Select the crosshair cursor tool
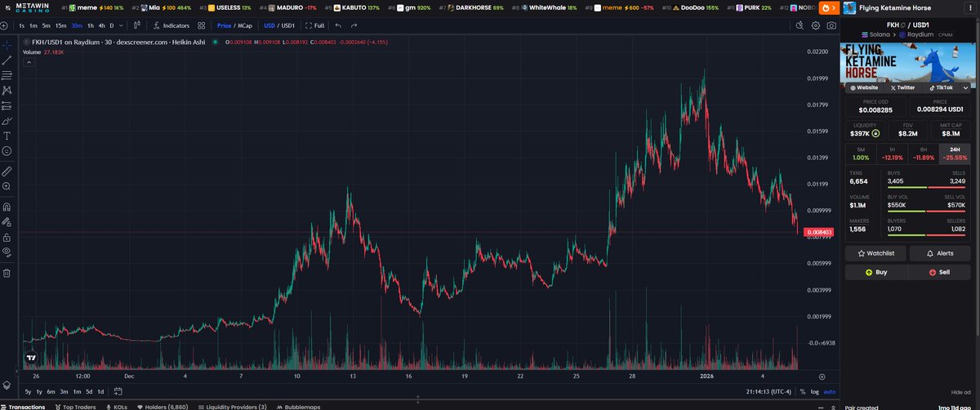 (7, 44)
